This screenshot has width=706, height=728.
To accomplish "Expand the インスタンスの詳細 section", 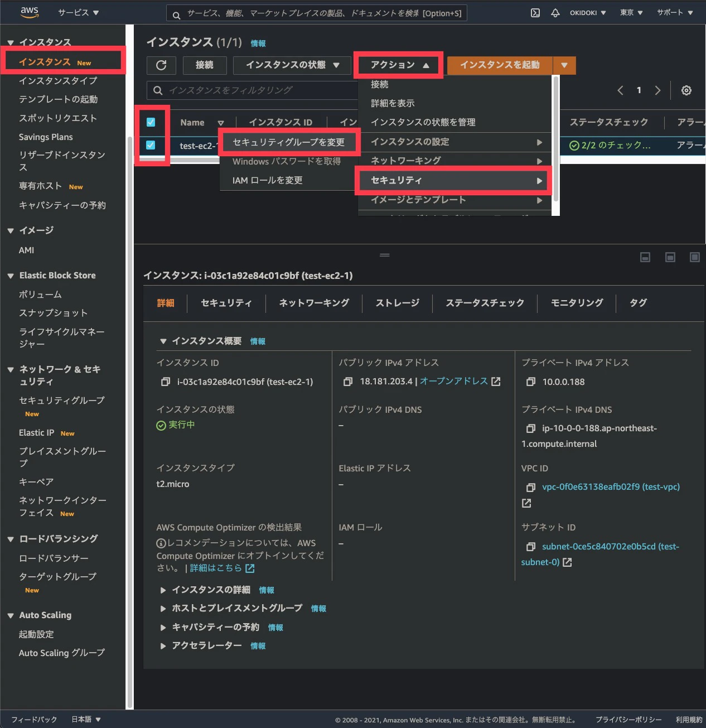I will 163,590.
